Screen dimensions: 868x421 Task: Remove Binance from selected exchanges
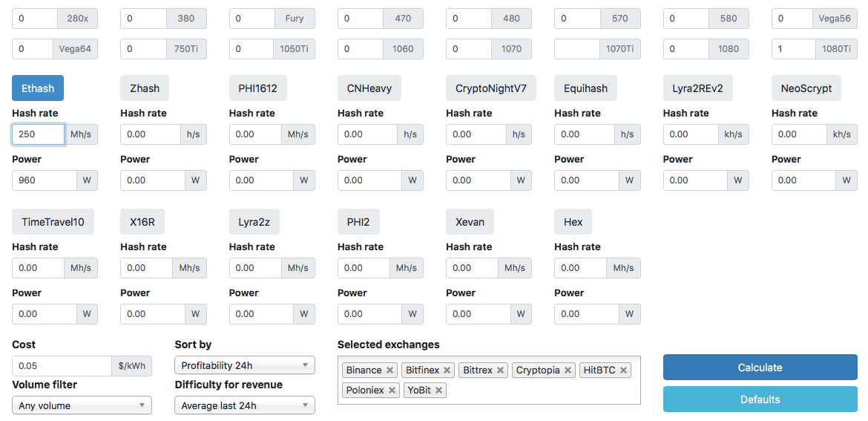[390, 370]
